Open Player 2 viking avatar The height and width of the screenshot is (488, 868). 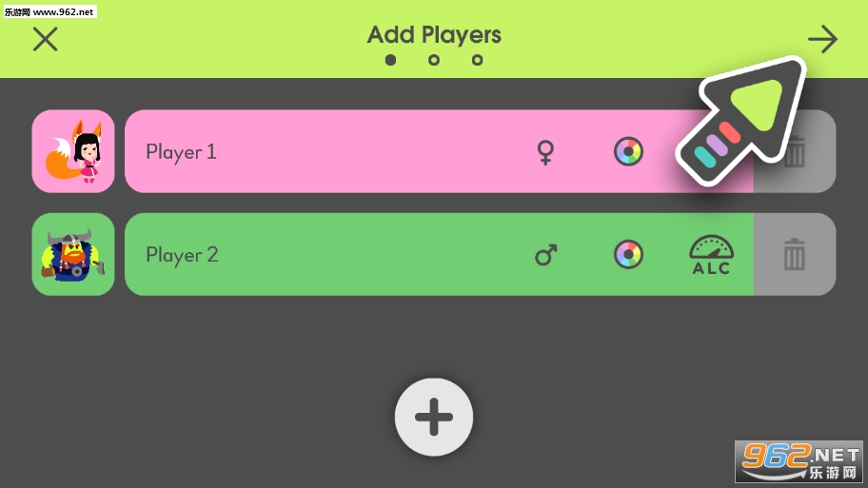73,255
